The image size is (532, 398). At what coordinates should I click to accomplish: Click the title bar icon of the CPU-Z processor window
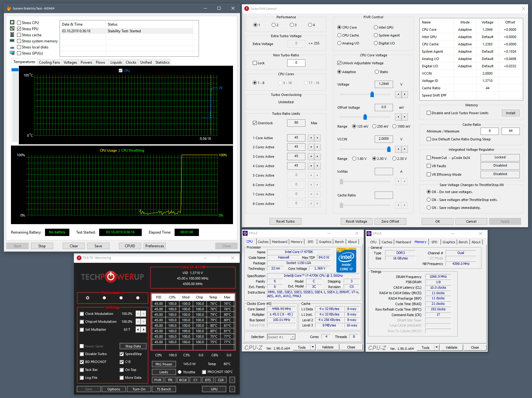point(245,233)
